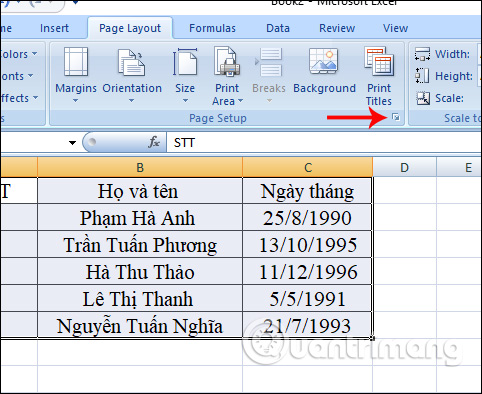This screenshot has height=394, width=482.
Task: Select date cell 11/12/1996
Action: pos(307,272)
